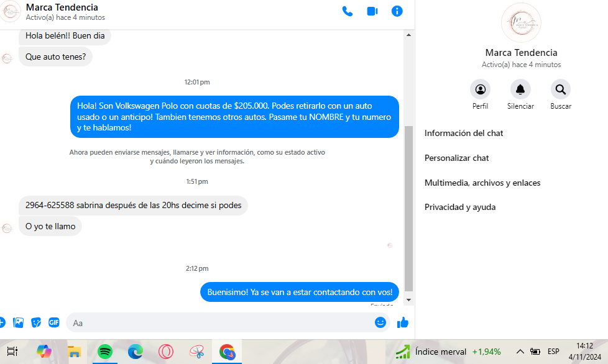The image size is (608, 364).
Task: Choose a sticker from the sticker icon
Action: click(36, 322)
